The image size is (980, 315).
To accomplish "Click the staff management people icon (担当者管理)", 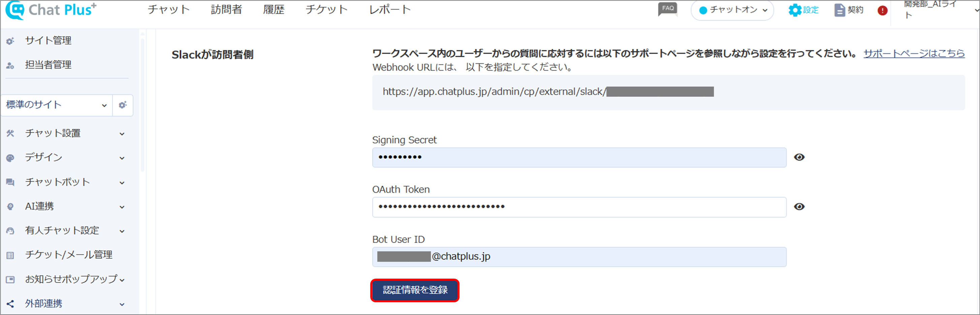I will pyautogui.click(x=10, y=65).
